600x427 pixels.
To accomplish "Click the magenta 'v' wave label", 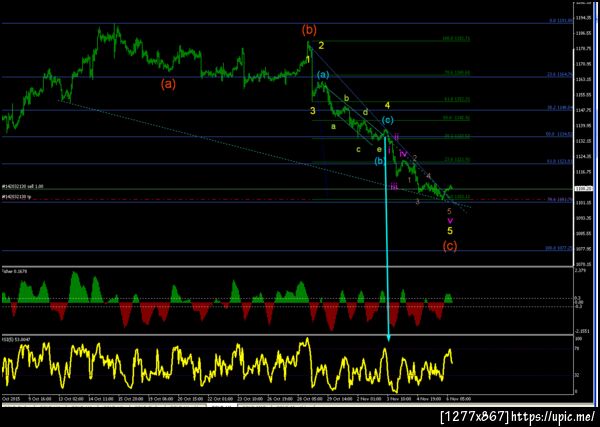I will point(450,220).
